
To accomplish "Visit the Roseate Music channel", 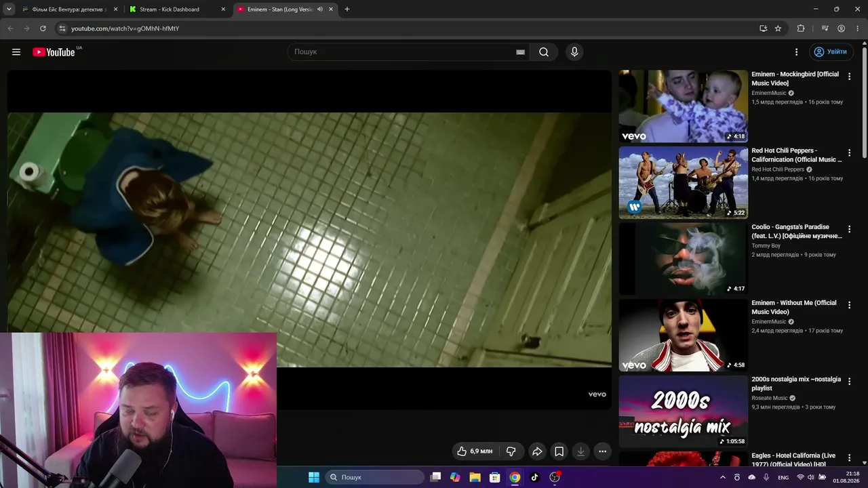I will 770,399.
